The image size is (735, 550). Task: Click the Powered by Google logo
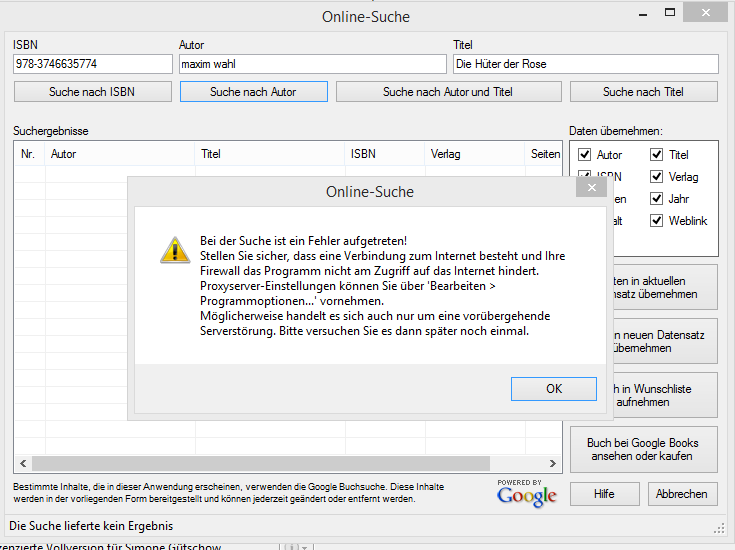[x=527, y=492]
